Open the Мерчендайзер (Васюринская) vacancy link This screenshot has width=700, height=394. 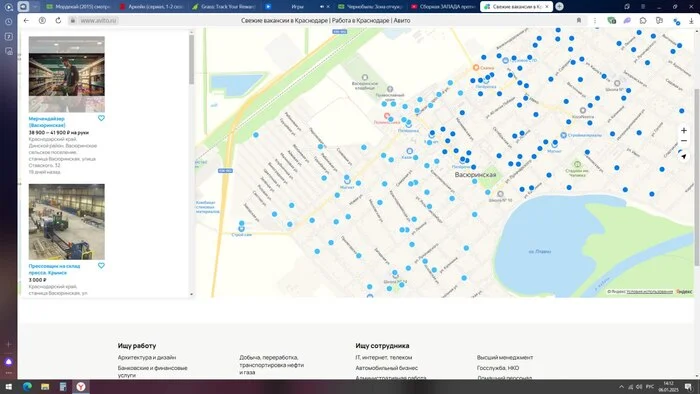click(47, 122)
